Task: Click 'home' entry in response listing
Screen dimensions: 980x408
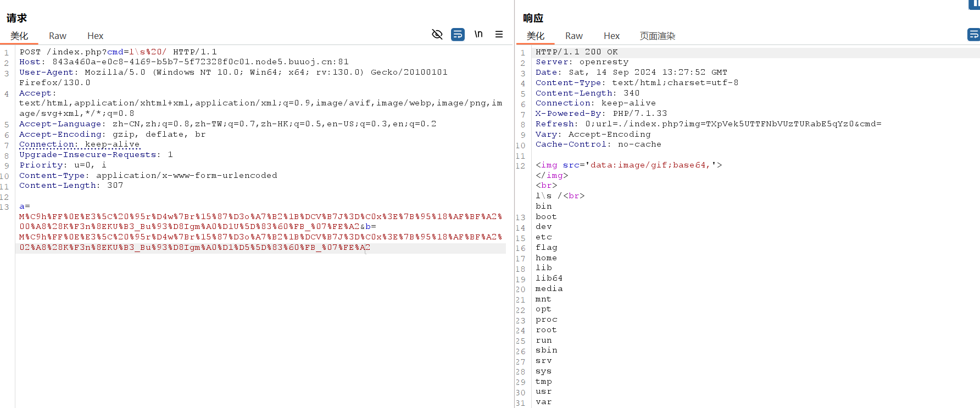Action: [x=547, y=258]
